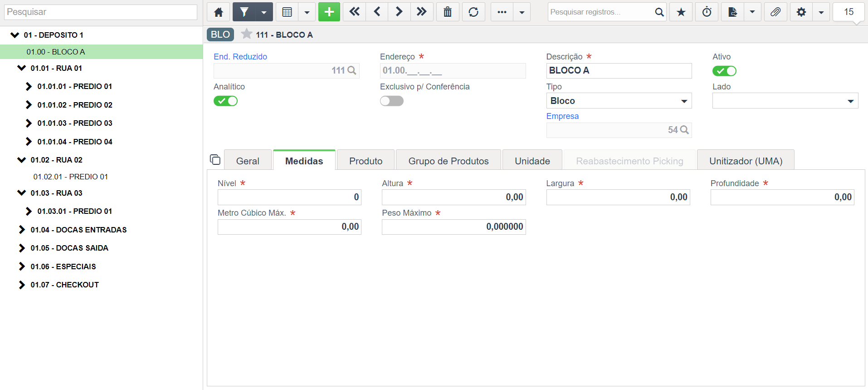
Task: Select 01.00 - BLOCO A tree item
Action: tap(101, 52)
